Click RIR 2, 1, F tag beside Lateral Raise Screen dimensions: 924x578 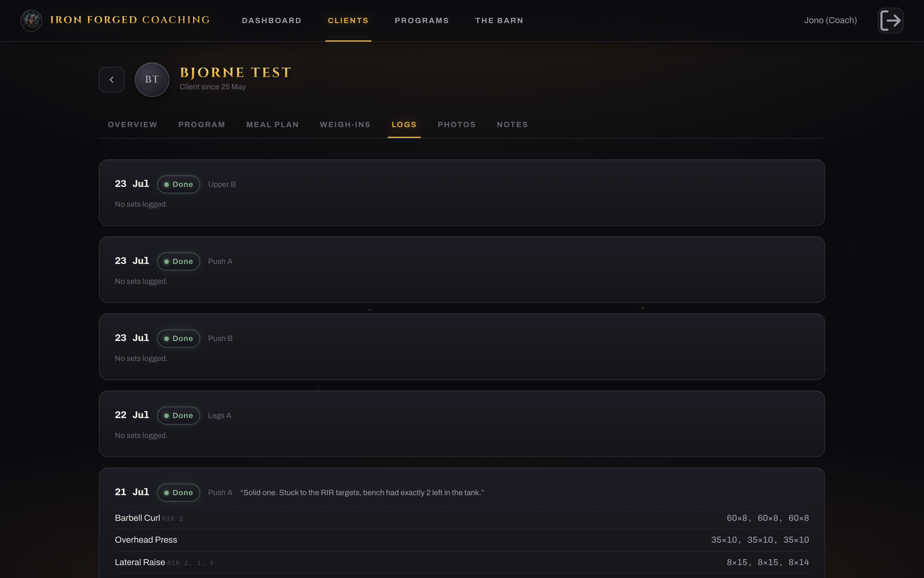point(191,563)
